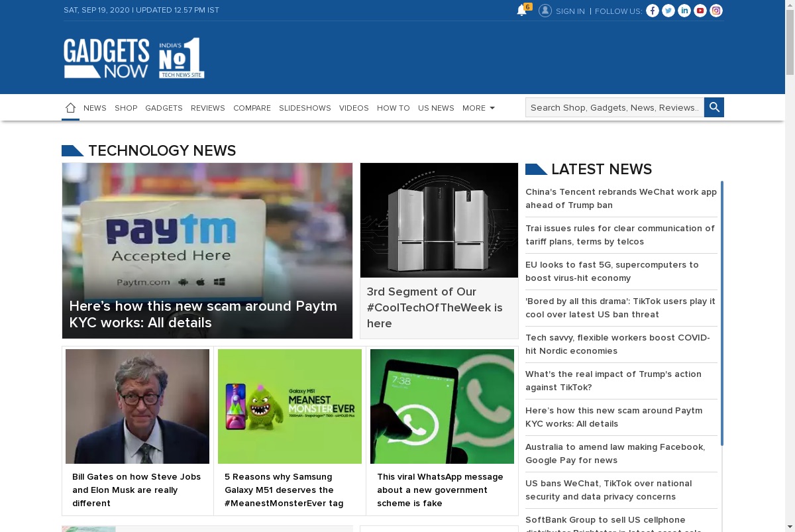Open the SHOP menu item
This screenshot has width=795, height=532.
[x=126, y=108]
